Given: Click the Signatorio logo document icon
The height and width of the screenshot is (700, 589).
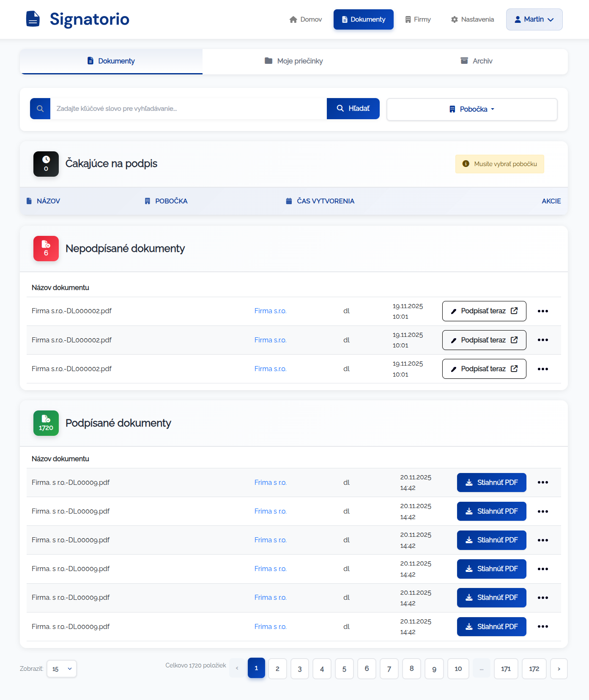Looking at the screenshot, I should 33,19.
